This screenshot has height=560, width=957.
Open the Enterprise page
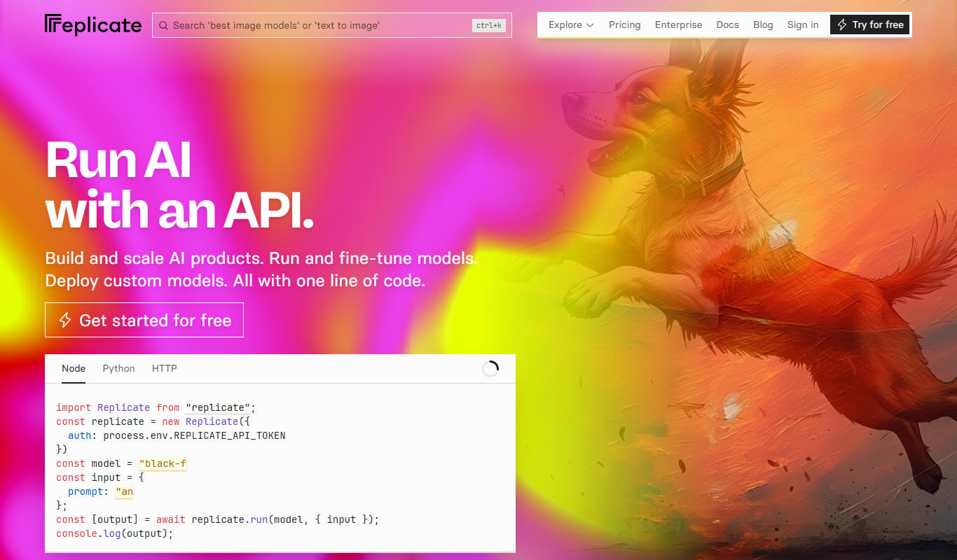coord(678,24)
